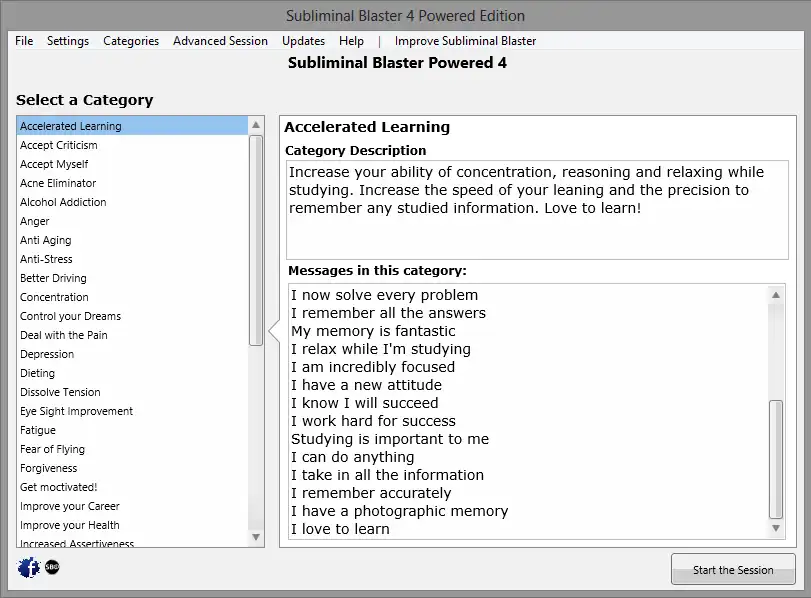Click message 'I remember all the answers'
This screenshot has width=811, height=598.
click(388, 313)
